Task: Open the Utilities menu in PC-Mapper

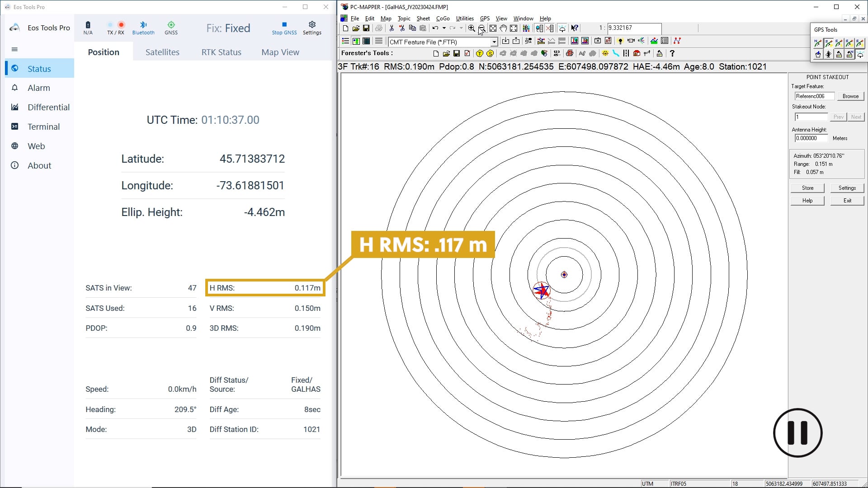Action: coord(465,18)
